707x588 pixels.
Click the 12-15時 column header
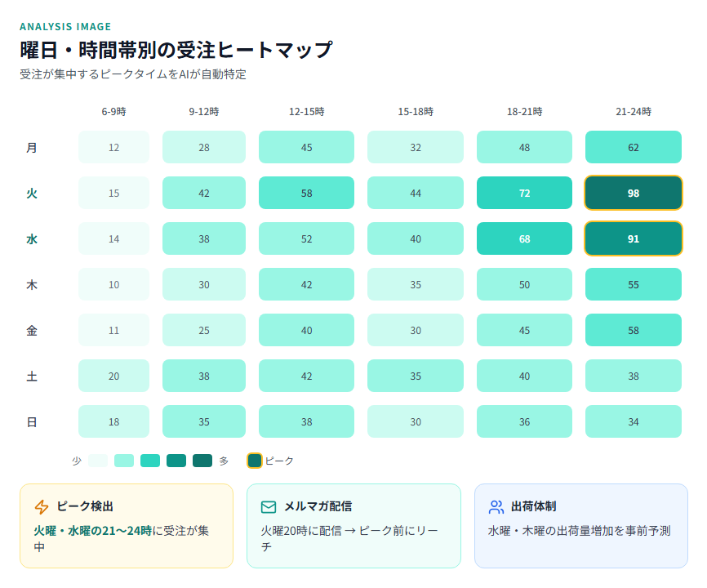click(307, 111)
